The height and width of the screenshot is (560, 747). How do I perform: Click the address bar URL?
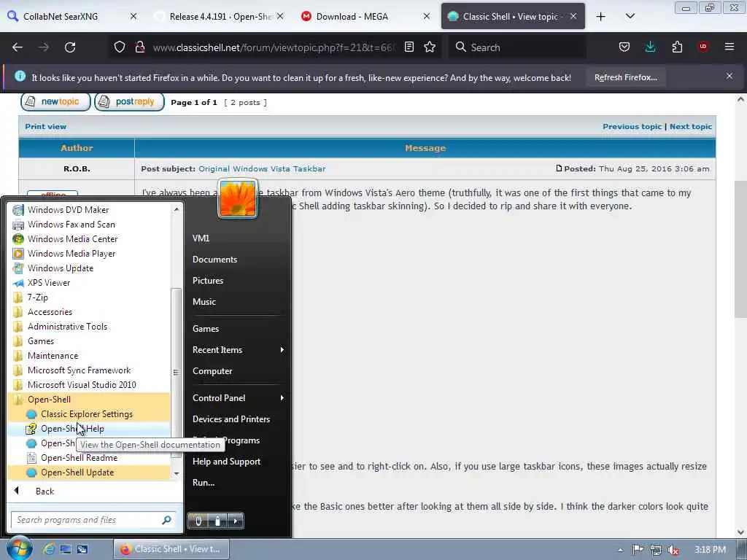274,47
